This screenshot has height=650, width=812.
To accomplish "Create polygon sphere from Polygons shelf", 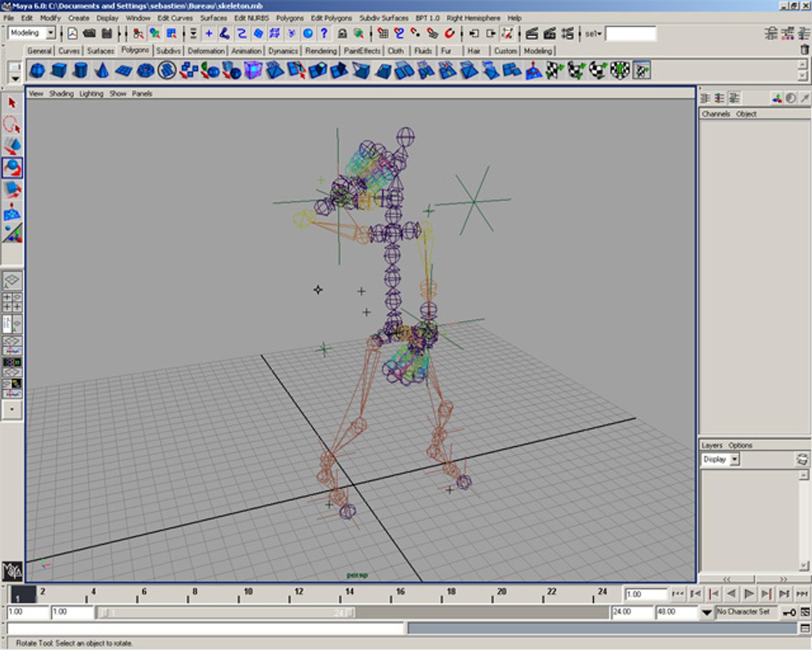I will 37,71.
